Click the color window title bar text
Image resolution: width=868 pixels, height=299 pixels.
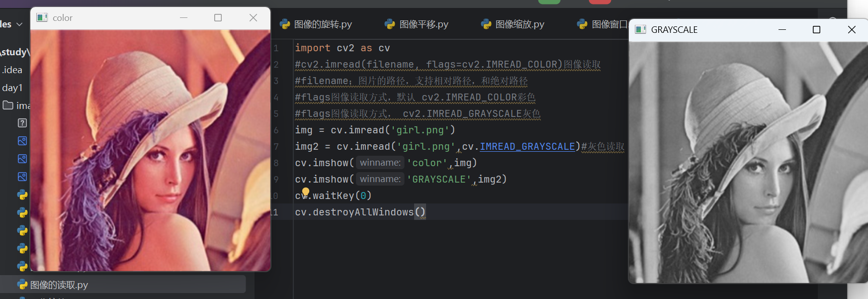[63, 18]
